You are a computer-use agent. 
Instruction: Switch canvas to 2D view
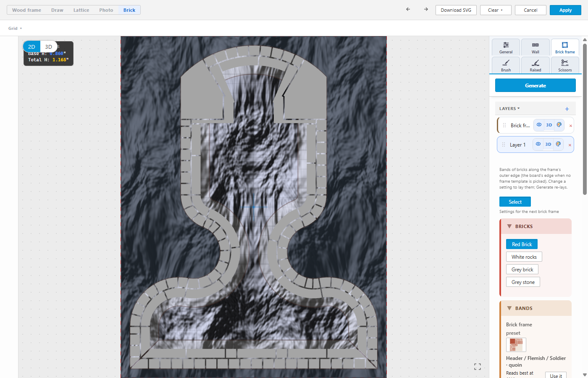coord(31,47)
